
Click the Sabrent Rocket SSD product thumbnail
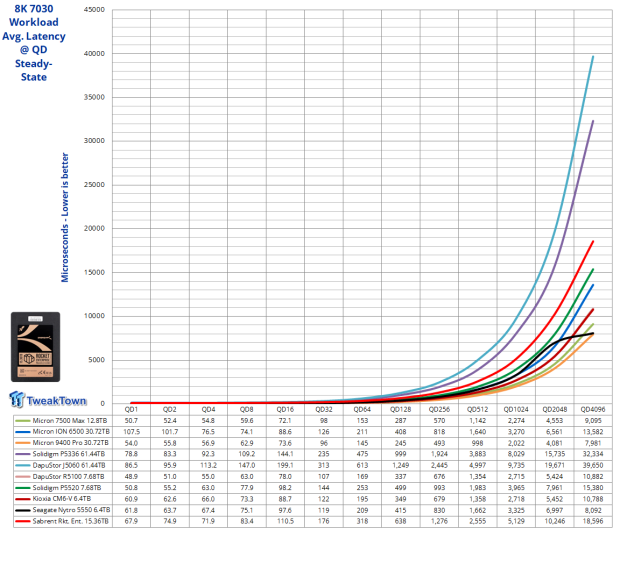pos(36,347)
